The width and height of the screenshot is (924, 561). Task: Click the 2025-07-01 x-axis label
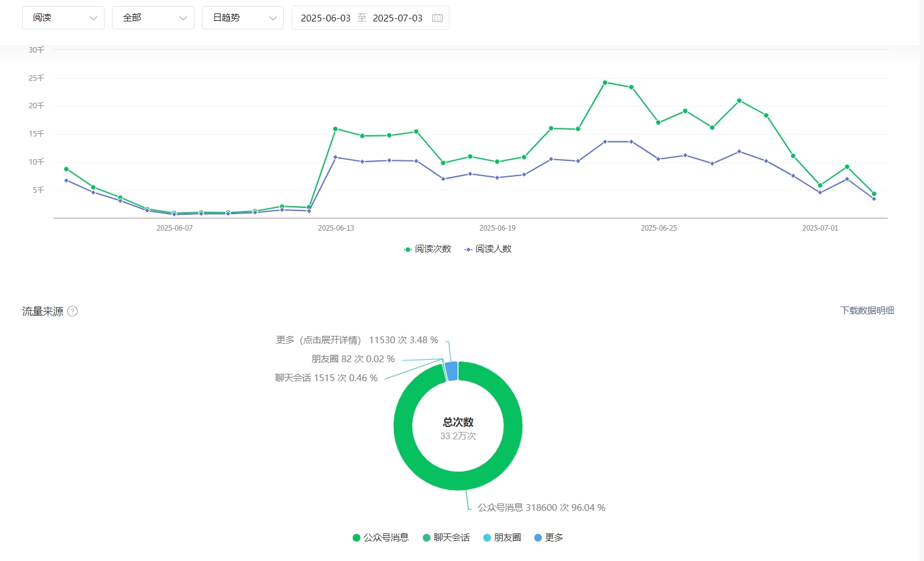[x=820, y=228]
